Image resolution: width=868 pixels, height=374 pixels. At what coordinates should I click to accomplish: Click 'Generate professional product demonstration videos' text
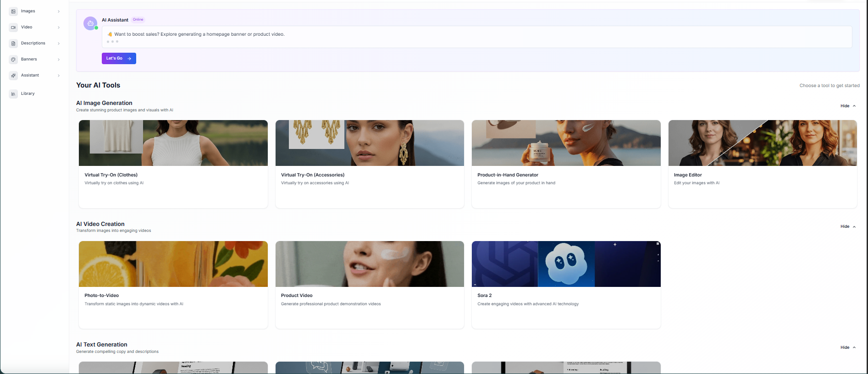[x=331, y=304]
